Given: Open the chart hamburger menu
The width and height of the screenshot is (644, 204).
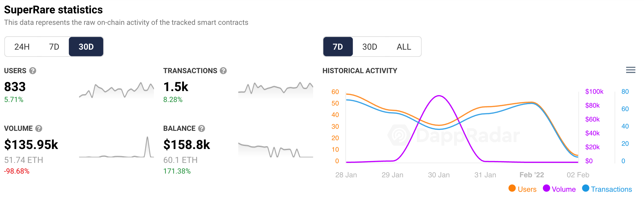Looking at the screenshot, I should point(631,70).
